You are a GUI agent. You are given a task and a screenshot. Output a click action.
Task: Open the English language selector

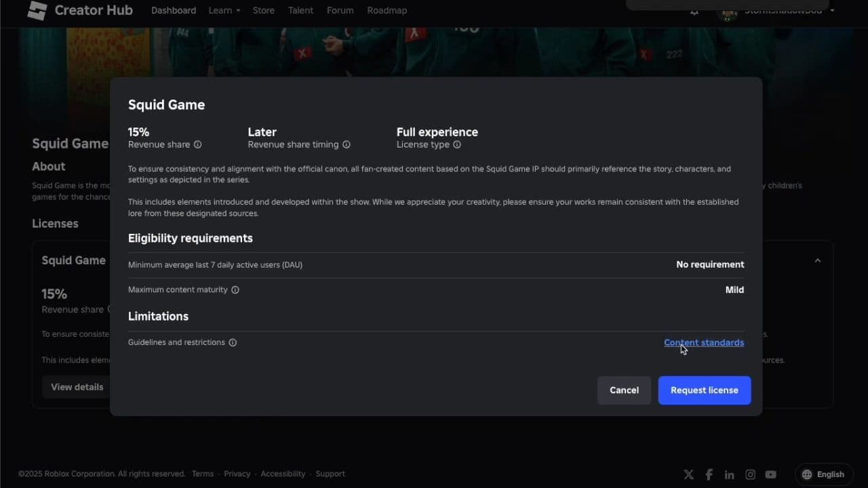click(x=824, y=474)
